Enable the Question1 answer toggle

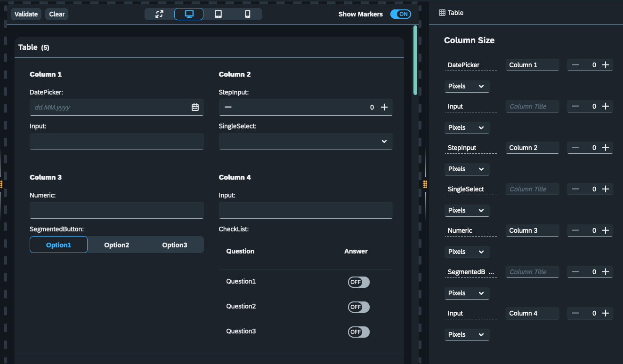coord(358,282)
